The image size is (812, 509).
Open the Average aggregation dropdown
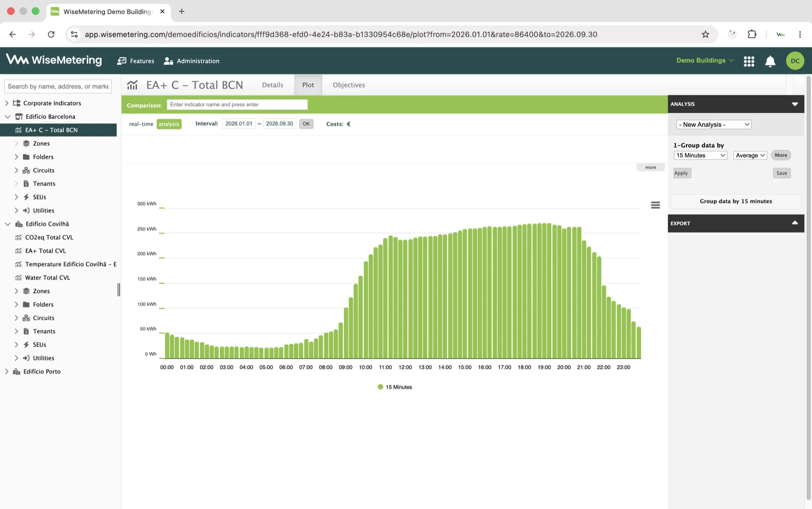pos(750,155)
